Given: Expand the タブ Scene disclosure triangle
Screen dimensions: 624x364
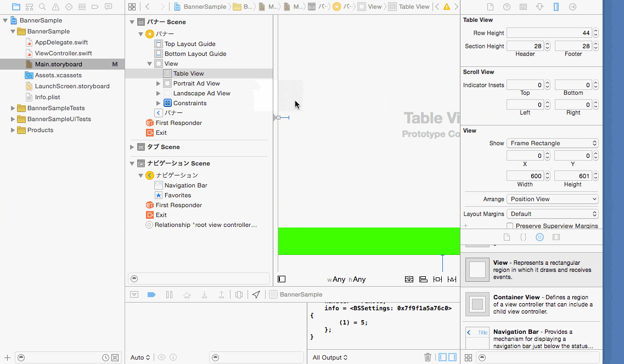Looking at the screenshot, I should click(132, 147).
